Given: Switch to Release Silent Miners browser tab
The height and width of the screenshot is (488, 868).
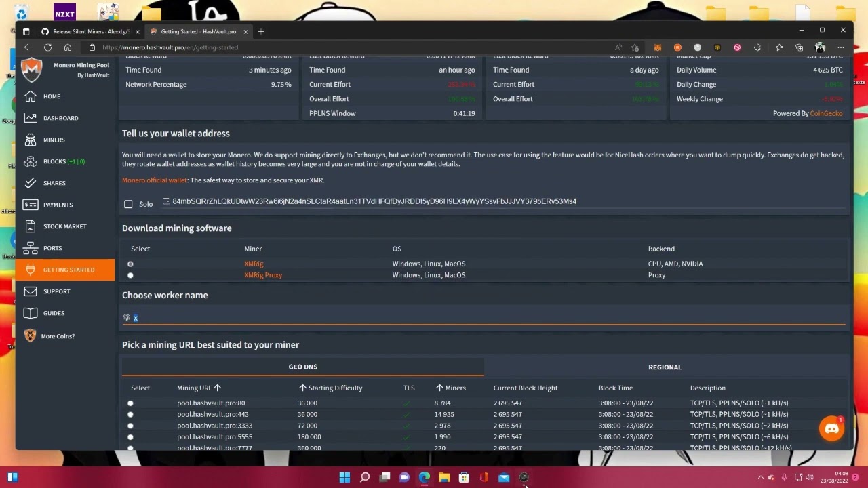Looking at the screenshot, I should 90,31.
